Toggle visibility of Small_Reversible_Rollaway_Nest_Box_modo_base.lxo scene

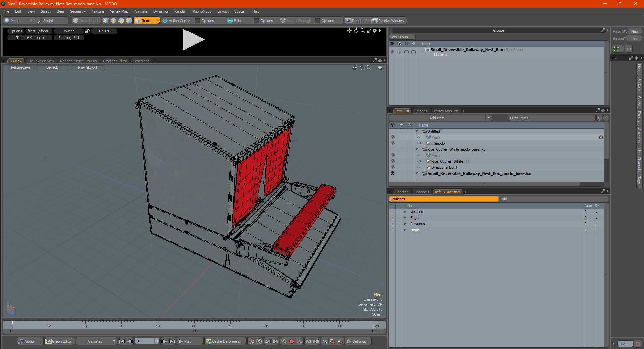(392, 173)
